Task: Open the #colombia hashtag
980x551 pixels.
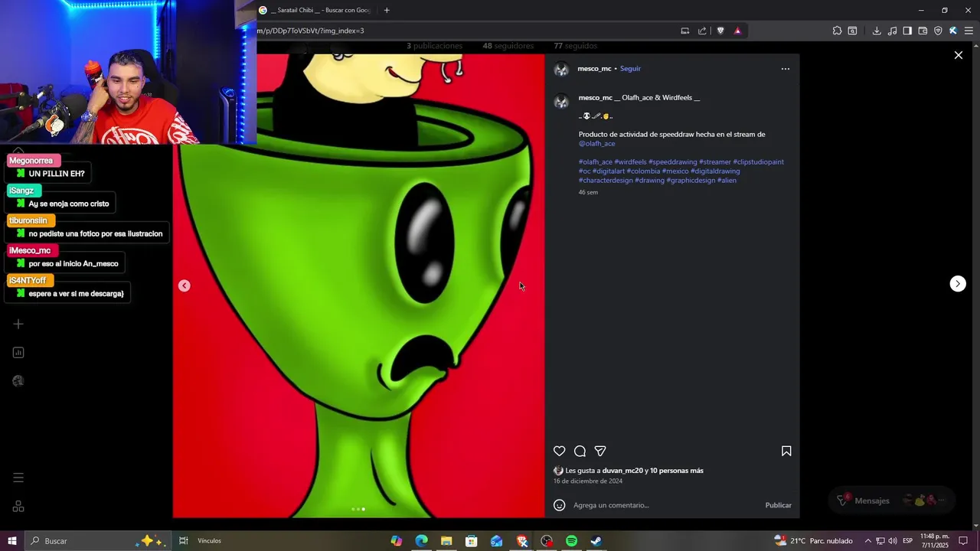Action: coord(643,171)
